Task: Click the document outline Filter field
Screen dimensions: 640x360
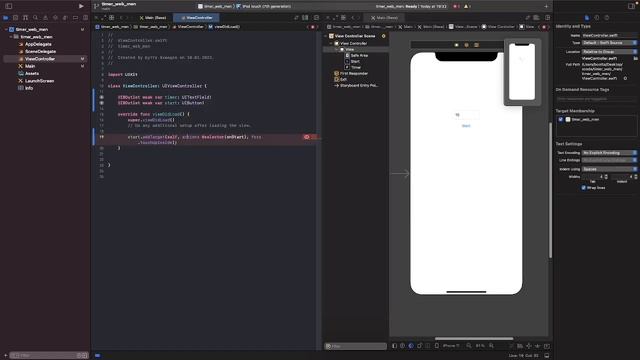Action: pyautogui.click(x=356, y=346)
